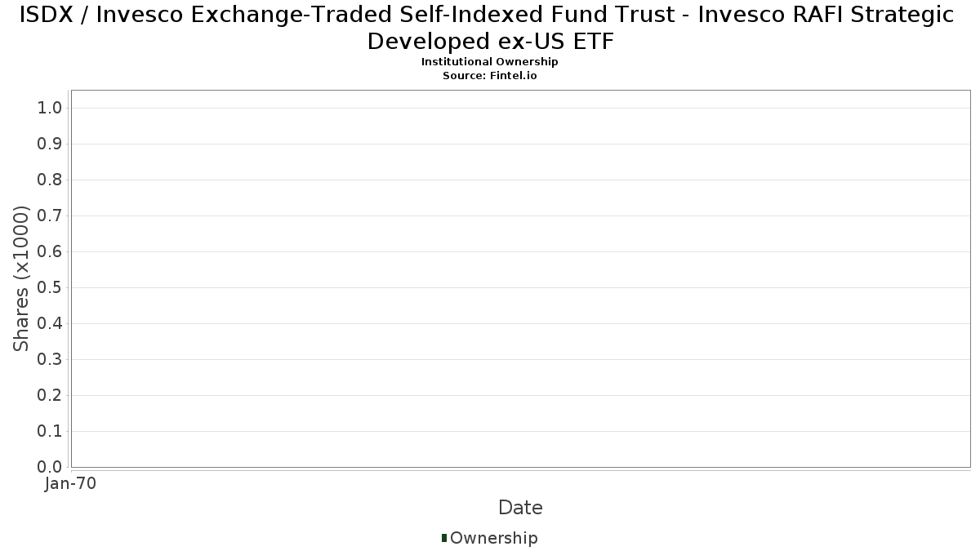This screenshot has height=551, width=980.
Task: Select the 0.8 y-axis tick label
Action: [51, 180]
